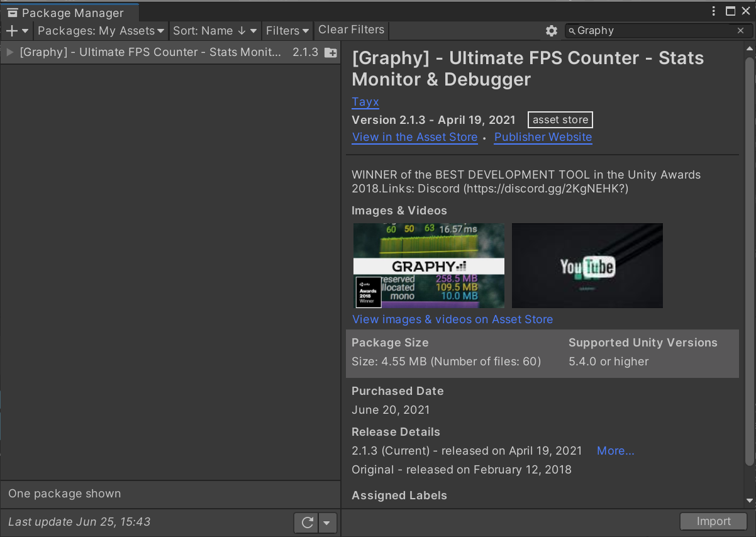Click the package title heading in details
Image resolution: width=756 pixels, height=537 pixels.
coord(528,69)
